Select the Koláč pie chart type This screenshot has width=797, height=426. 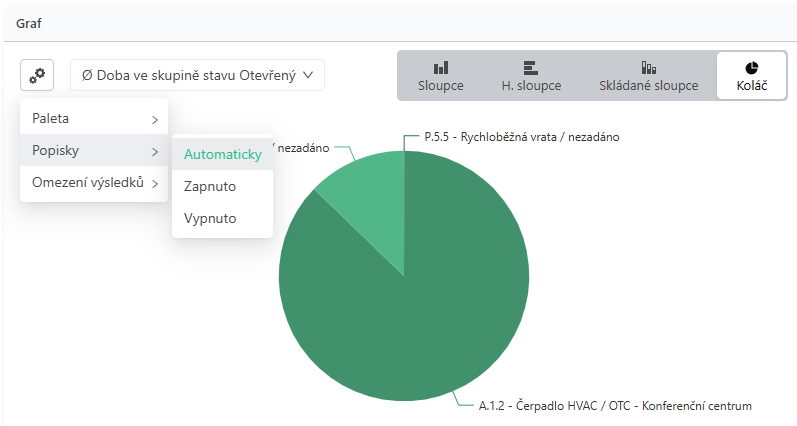tap(752, 76)
